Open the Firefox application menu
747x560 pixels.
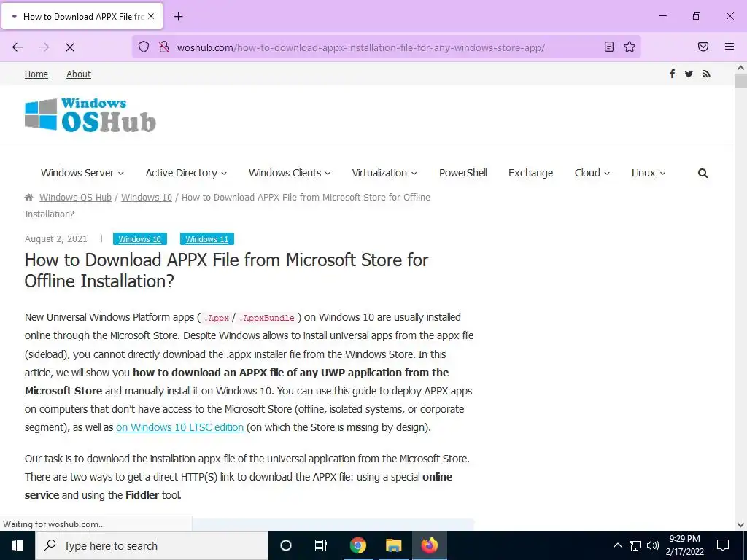[729, 47]
